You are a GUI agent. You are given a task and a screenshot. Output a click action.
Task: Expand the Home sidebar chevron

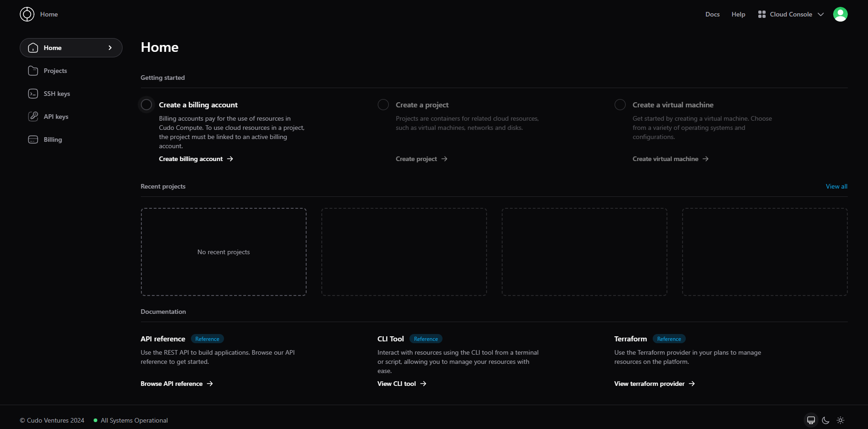(110, 48)
